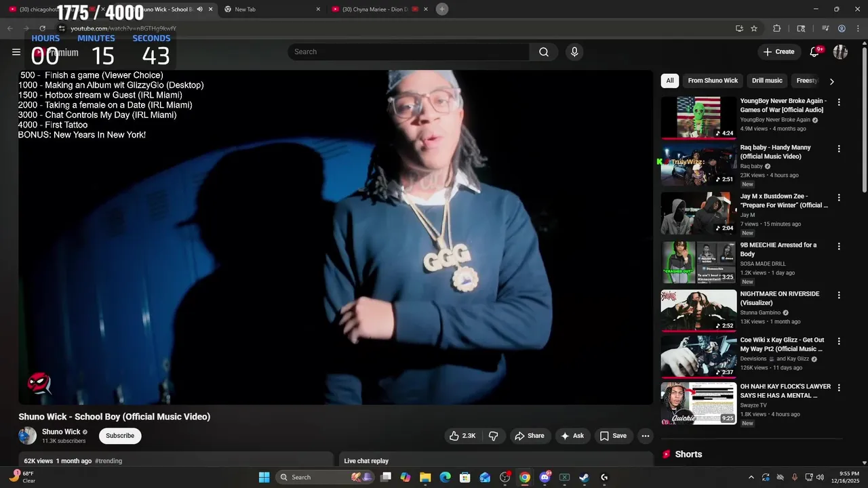Select the Freestyle chip
The image size is (868, 488).
(x=806, y=81)
